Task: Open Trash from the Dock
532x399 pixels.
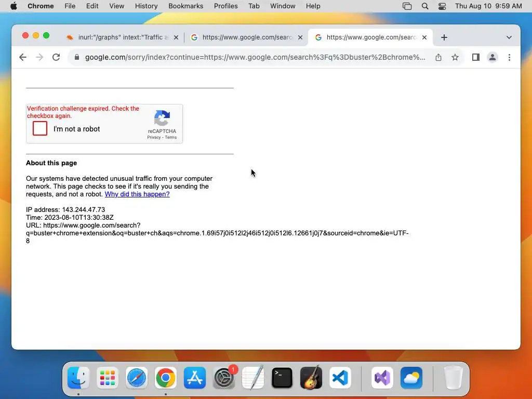Action: point(453,378)
